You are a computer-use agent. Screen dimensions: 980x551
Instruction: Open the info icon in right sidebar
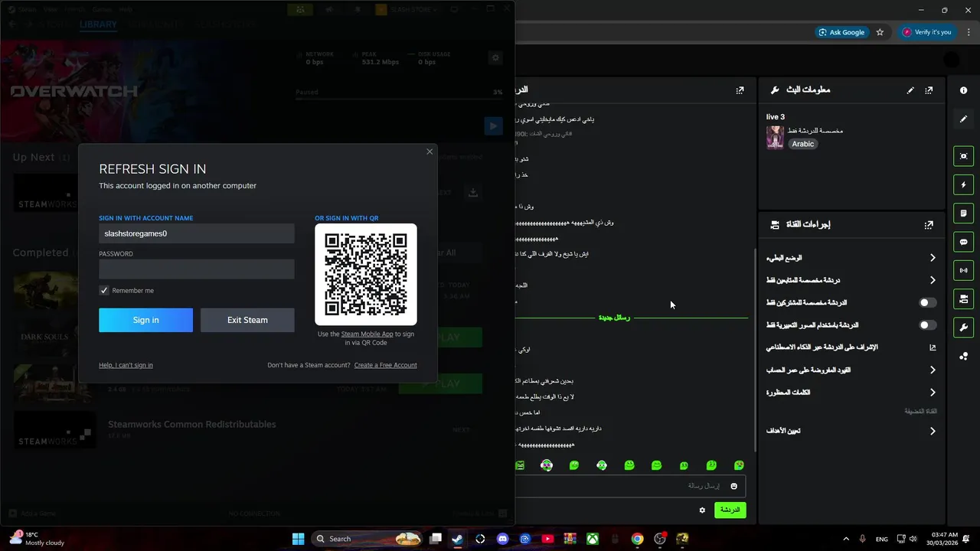click(963, 90)
